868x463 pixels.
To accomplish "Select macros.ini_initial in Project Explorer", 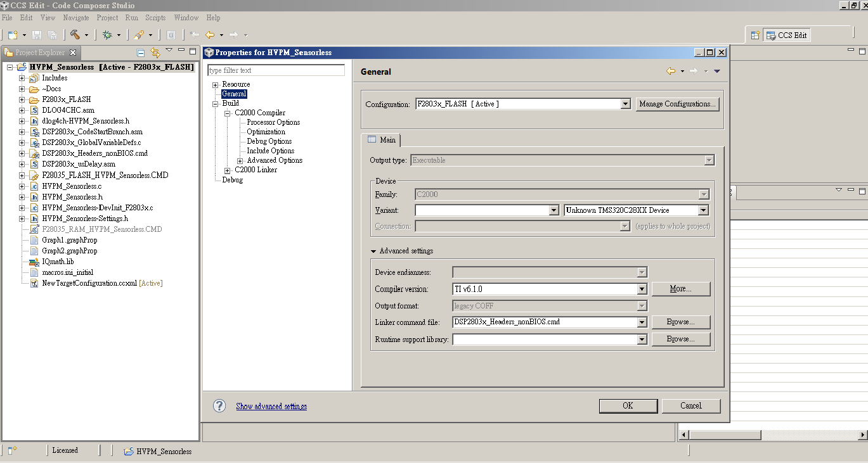I will (x=67, y=272).
